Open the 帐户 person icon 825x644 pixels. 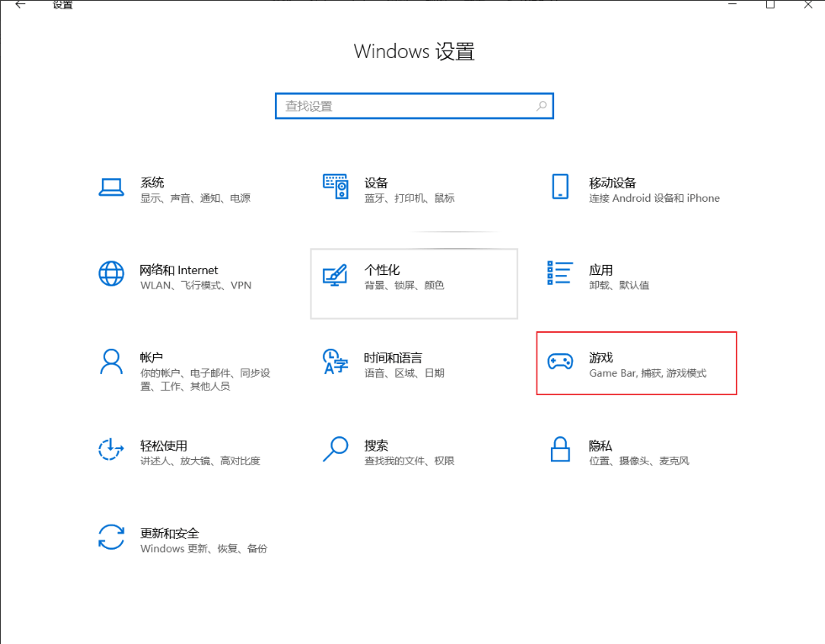point(111,362)
